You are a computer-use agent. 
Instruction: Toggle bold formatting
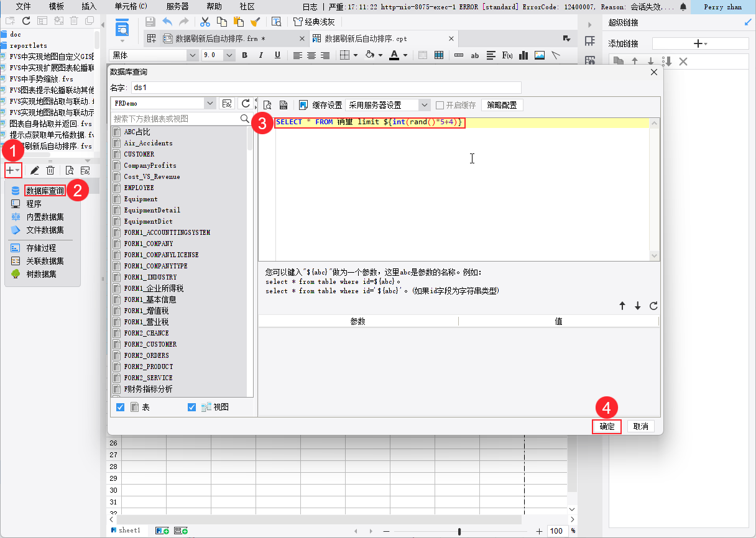(244, 55)
